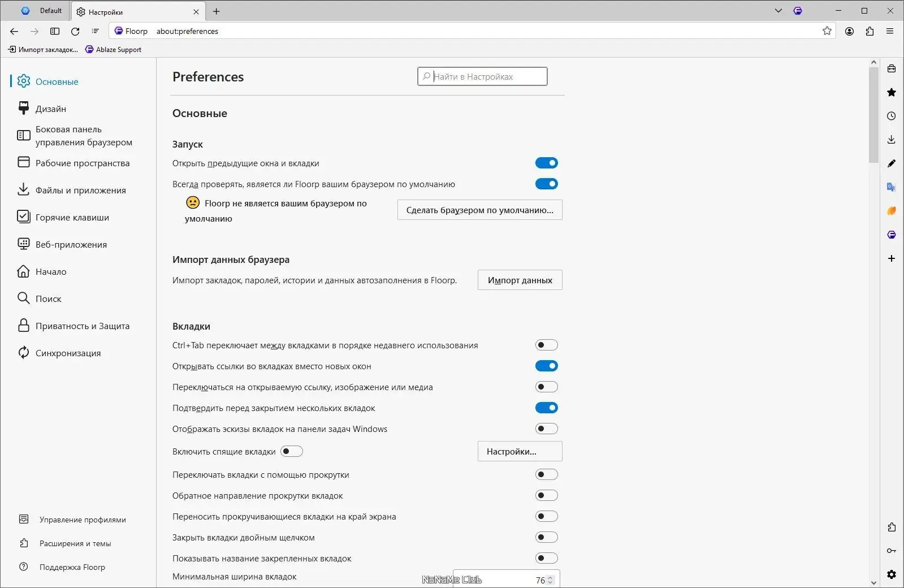Reload the current page
Image resolution: width=904 pixels, height=588 pixels.
(x=75, y=31)
